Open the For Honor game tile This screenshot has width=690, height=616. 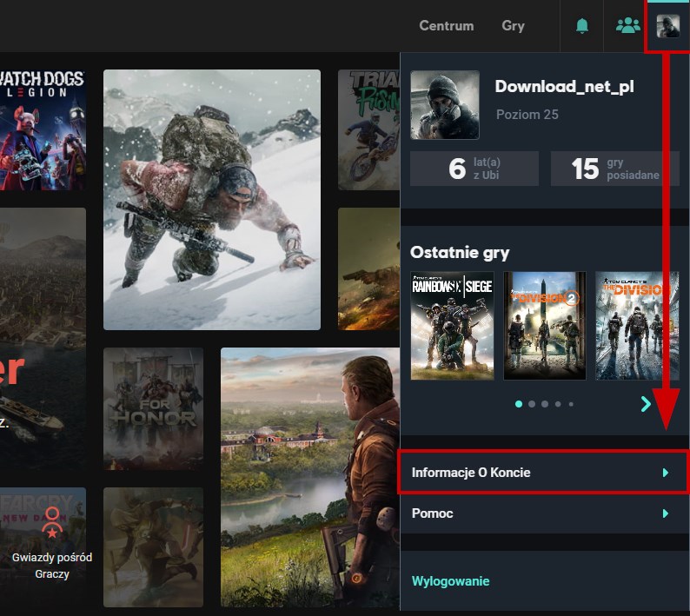[x=153, y=408]
